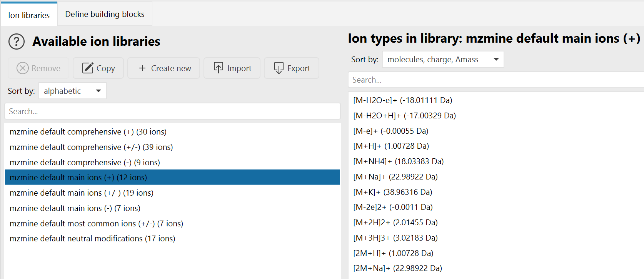
Task: Select the [M-H2O+H]+ ion row
Action: click(x=496, y=116)
